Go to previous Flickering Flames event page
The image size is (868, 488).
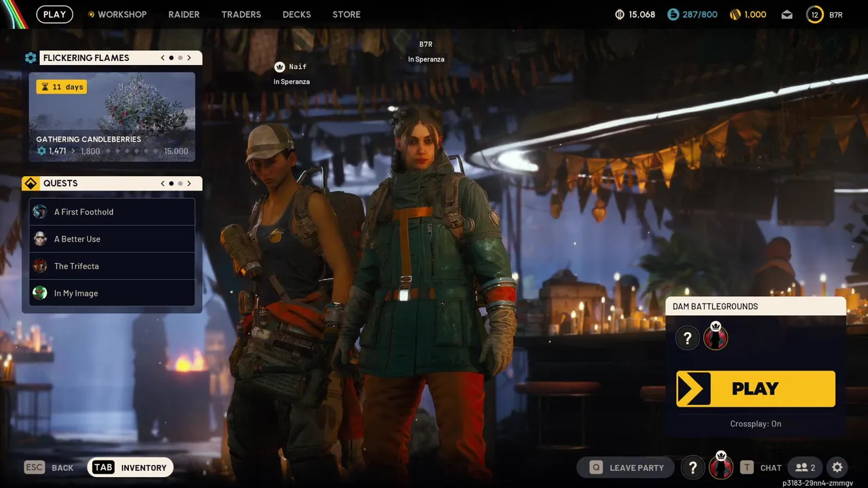click(x=163, y=58)
